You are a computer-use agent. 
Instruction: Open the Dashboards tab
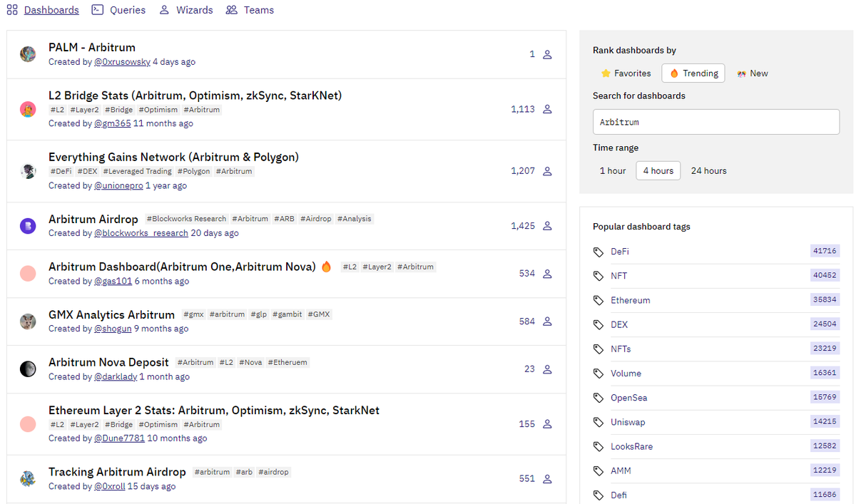pyautogui.click(x=51, y=10)
